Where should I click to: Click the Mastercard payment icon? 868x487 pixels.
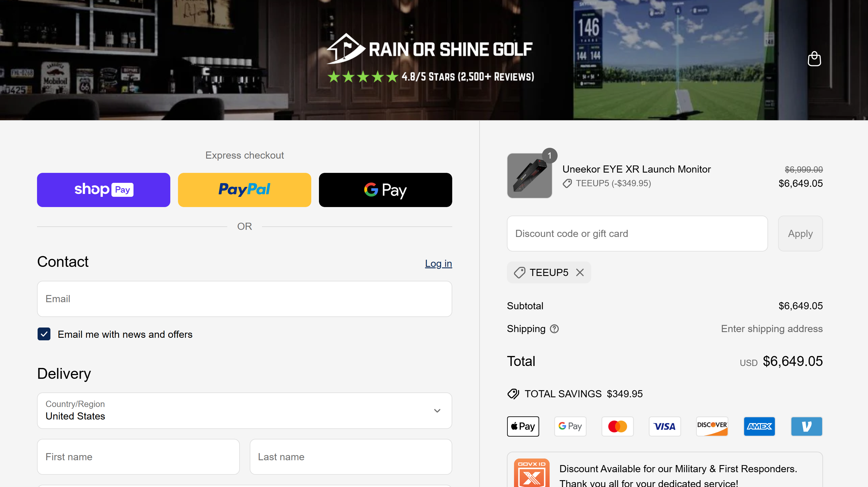pos(617,426)
